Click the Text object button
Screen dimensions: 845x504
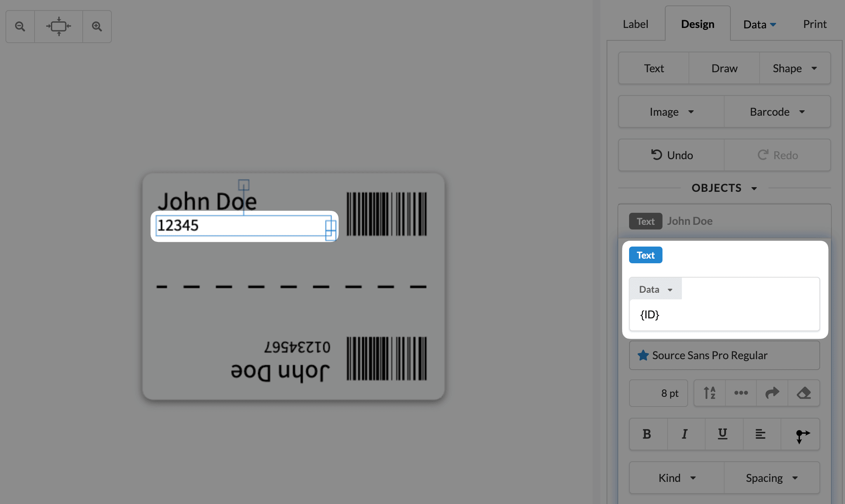click(645, 255)
